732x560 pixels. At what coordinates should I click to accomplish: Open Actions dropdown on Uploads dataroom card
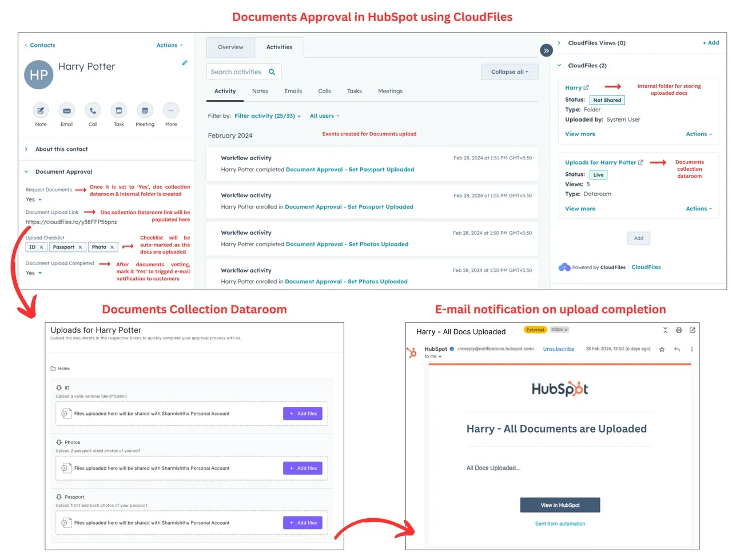tap(699, 209)
